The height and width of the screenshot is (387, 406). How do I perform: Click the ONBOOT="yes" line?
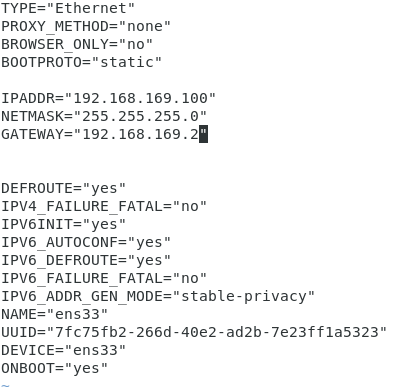point(54,368)
